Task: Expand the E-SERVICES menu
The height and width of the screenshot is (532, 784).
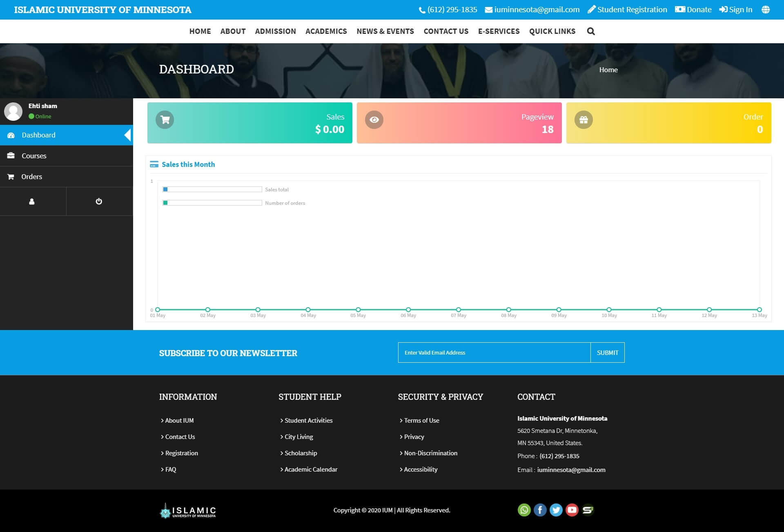Action: [499, 31]
